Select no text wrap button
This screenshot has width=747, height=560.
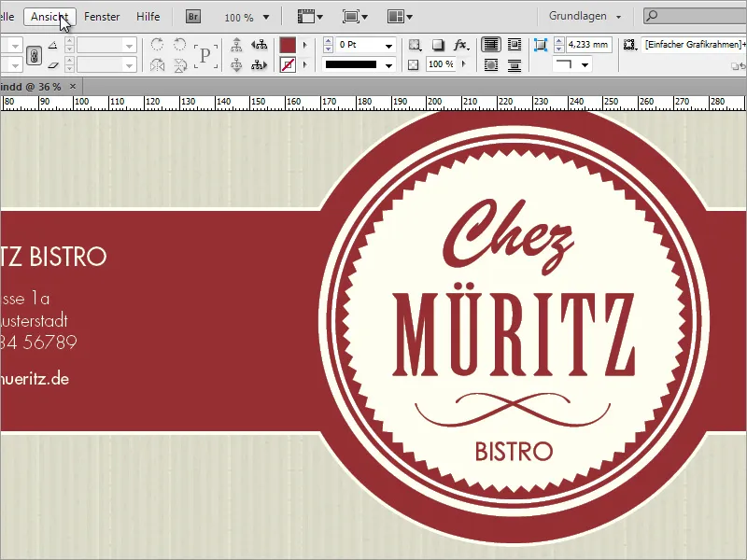pyautogui.click(x=491, y=45)
